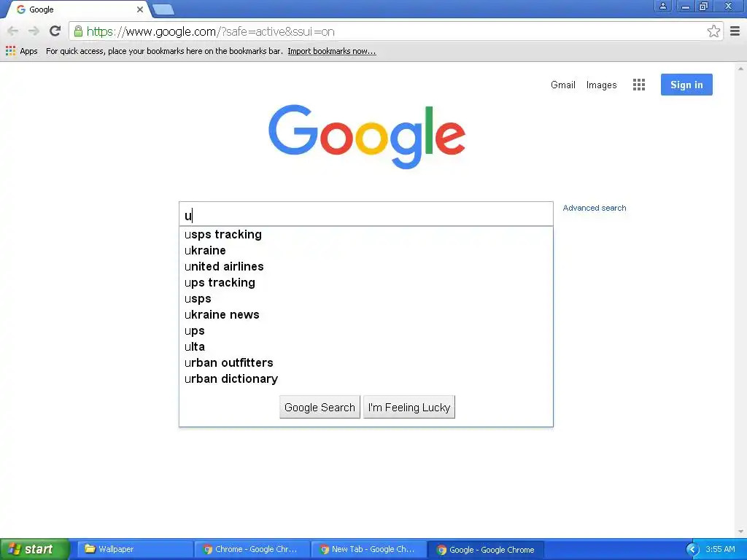Viewport: 747px width, 560px height.
Task: Open the Apps shortcut in bookmarks bar
Action: coord(22,51)
